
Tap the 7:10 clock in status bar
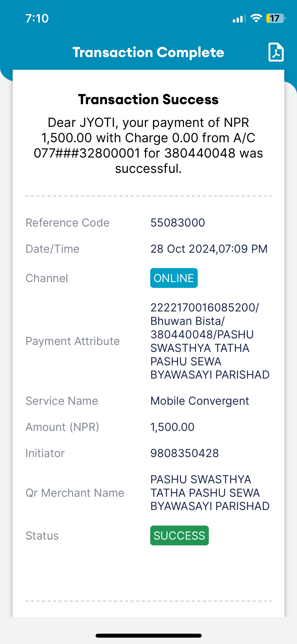37,19
